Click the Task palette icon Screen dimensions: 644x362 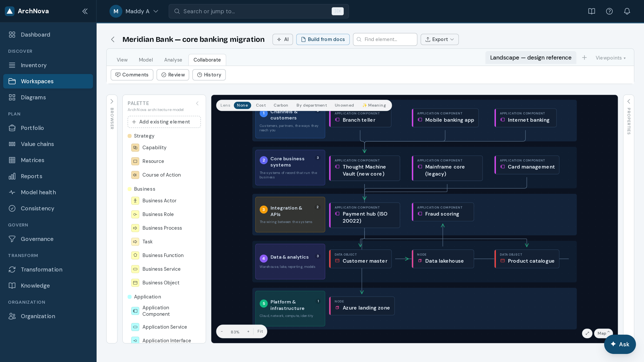coord(135,242)
